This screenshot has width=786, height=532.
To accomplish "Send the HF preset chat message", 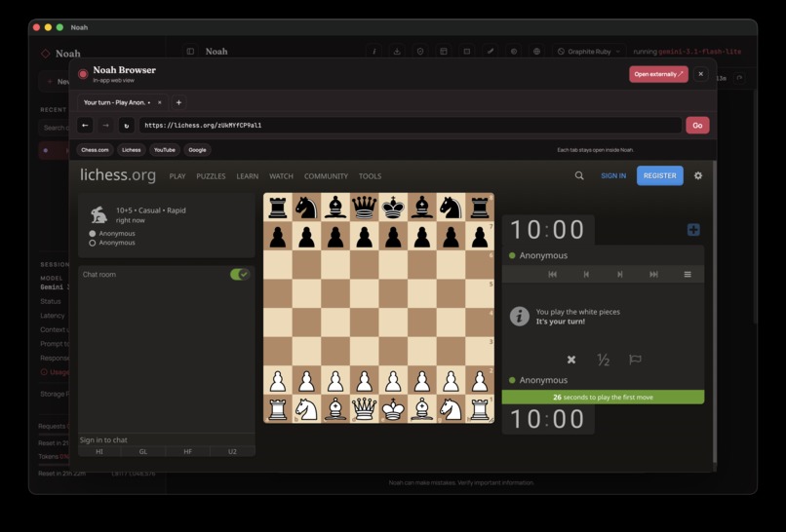I will [187, 452].
